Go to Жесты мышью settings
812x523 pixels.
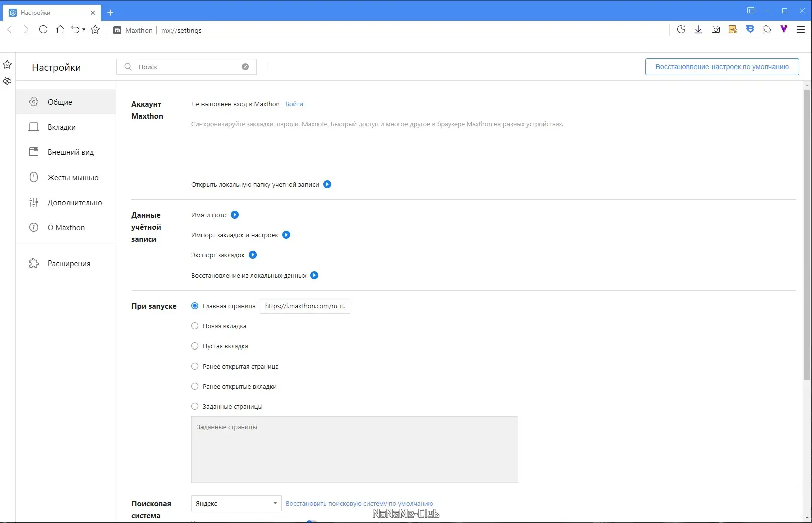tap(66, 177)
